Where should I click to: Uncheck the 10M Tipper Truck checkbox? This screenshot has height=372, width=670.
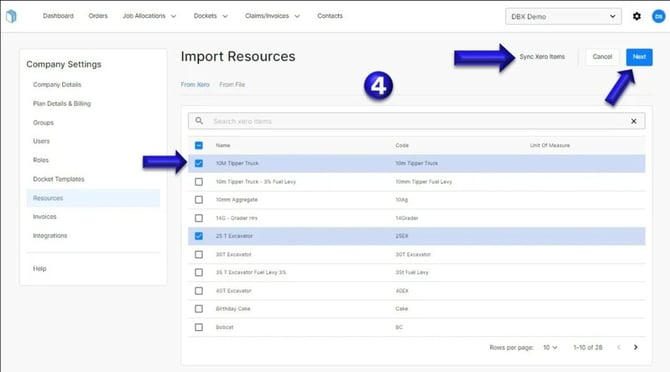[x=199, y=163]
